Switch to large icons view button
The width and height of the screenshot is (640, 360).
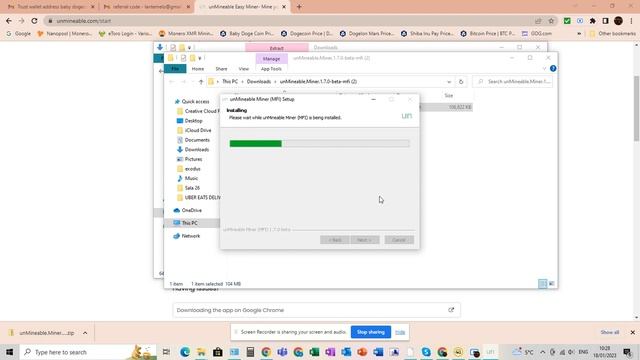551,283
